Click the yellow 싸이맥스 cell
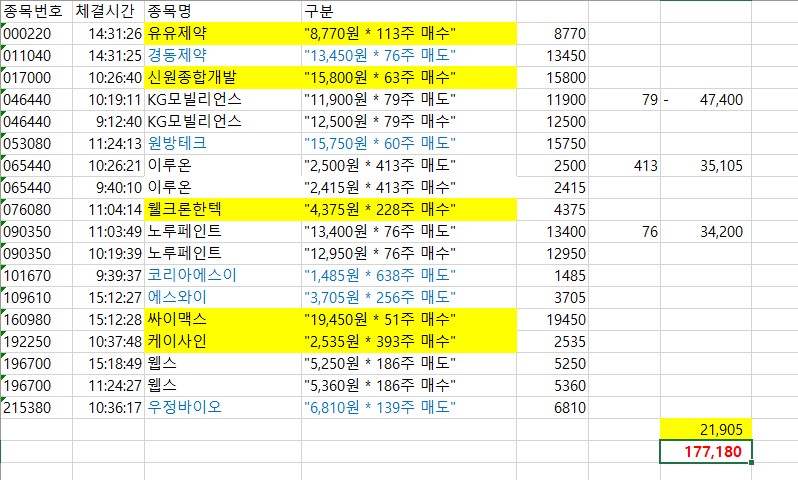The image size is (798, 480). 223,319
